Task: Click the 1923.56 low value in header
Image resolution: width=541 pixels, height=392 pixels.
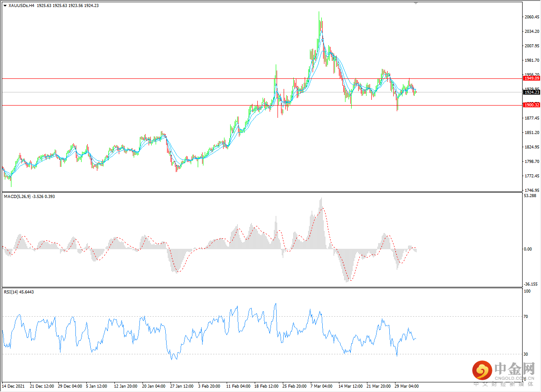Action: click(76, 6)
